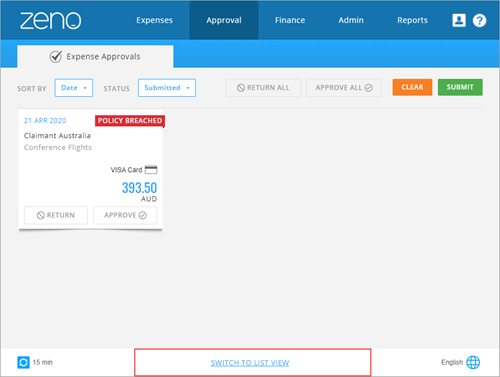The height and width of the screenshot is (377, 500).
Task: Open the Sort By Date dropdown
Action: click(74, 88)
